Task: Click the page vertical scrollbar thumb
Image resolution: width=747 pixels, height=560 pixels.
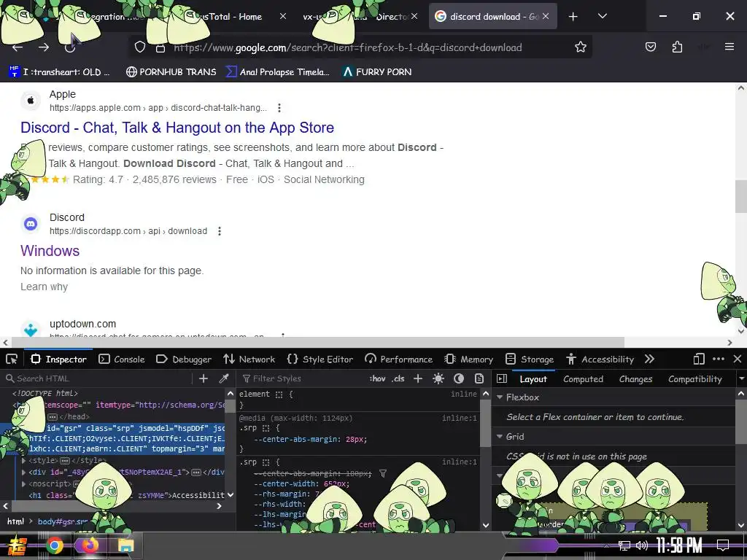Action: tap(741, 196)
